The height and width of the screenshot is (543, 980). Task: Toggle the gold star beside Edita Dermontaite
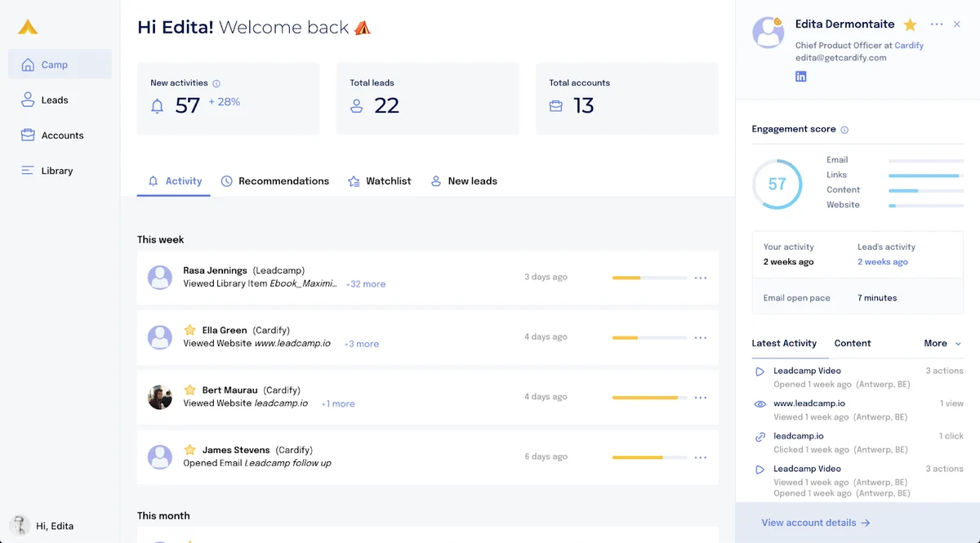(x=911, y=24)
